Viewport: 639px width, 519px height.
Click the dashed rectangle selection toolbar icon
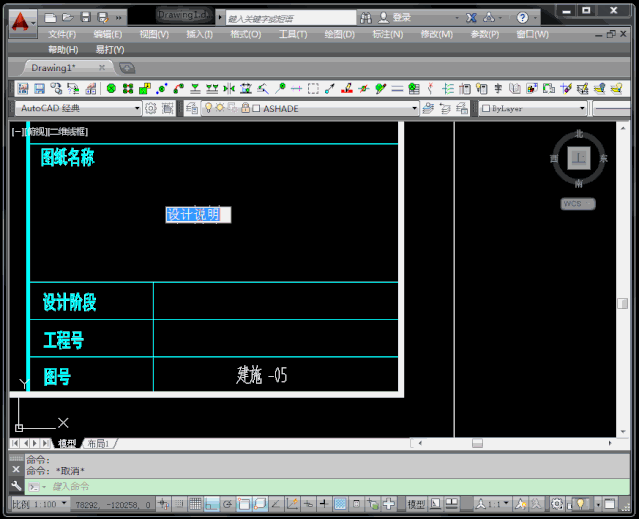313,88
